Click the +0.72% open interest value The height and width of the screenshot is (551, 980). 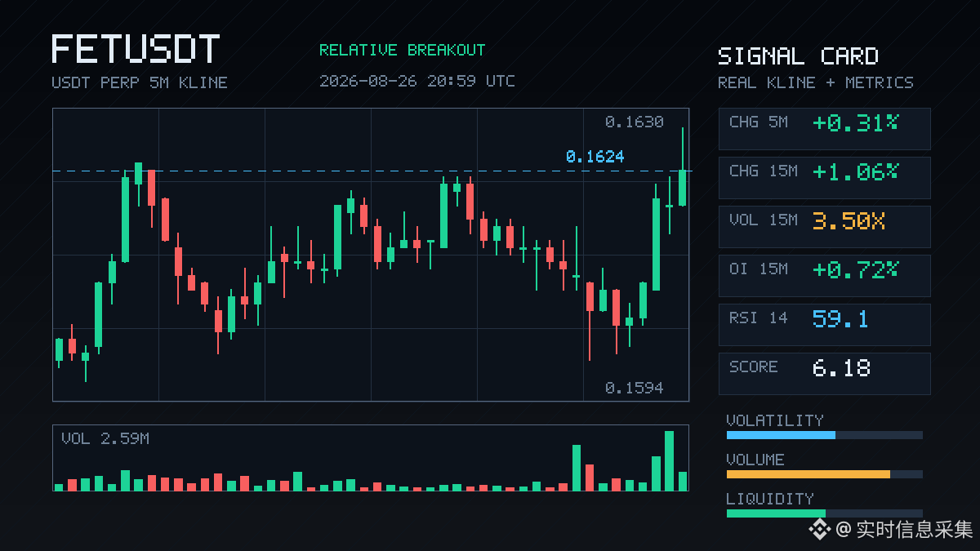coord(855,270)
